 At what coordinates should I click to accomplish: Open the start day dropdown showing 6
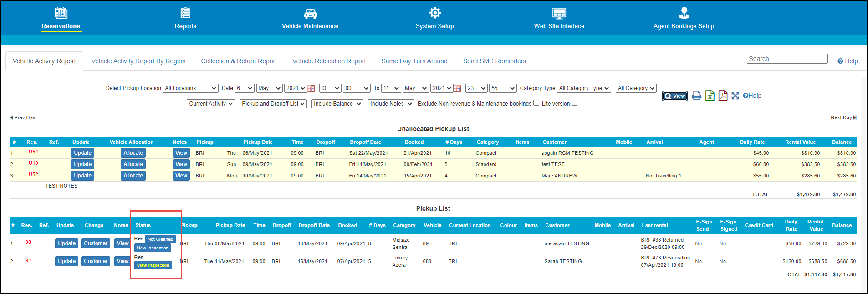[245, 88]
